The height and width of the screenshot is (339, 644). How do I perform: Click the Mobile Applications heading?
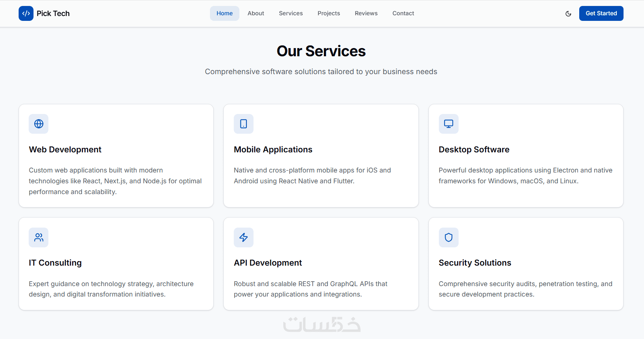pyautogui.click(x=273, y=149)
